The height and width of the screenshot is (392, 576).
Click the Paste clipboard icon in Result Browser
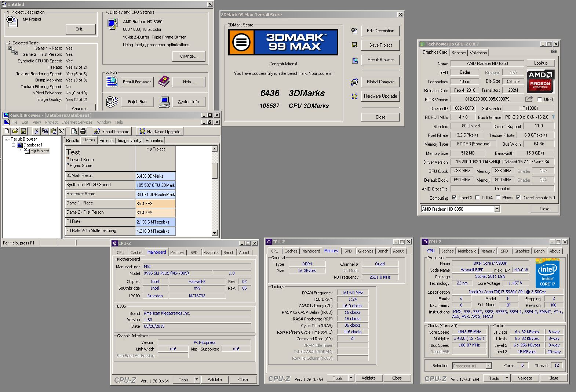pyautogui.click(x=53, y=131)
